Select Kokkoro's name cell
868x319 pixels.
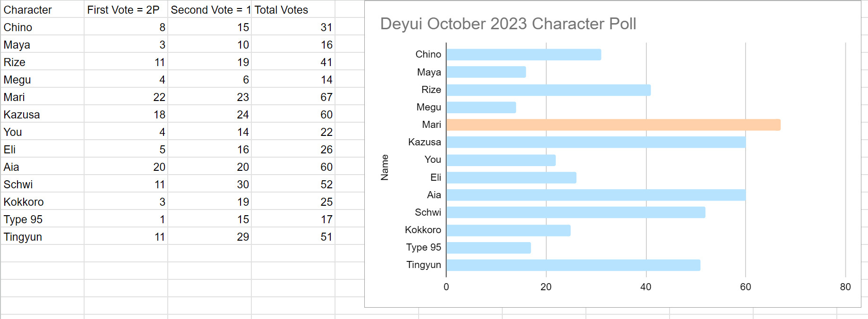(x=43, y=201)
